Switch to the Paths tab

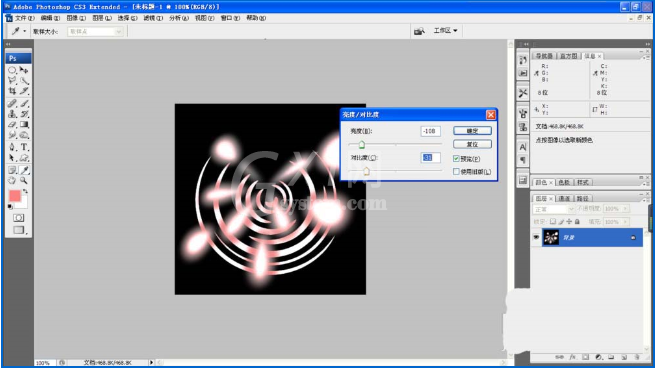tap(582, 198)
